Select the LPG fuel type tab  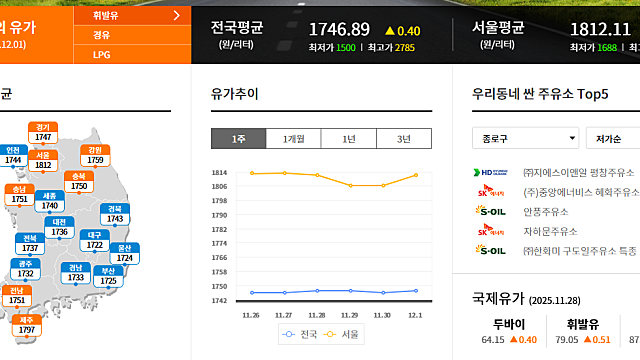(132, 54)
